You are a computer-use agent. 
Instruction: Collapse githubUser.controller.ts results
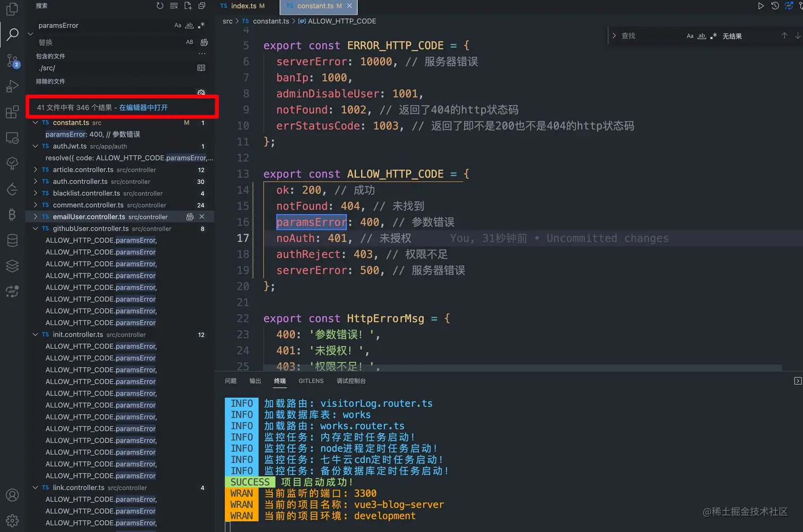point(36,228)
